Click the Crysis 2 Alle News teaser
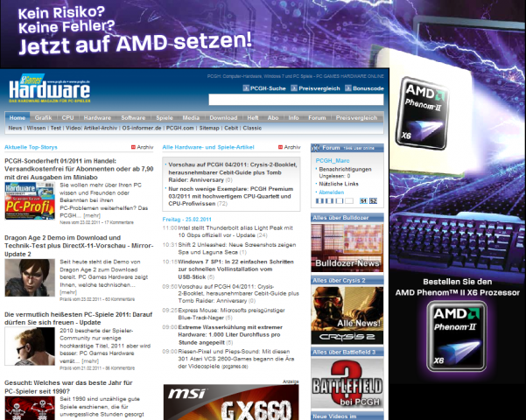Viewport: 526px width, 420px height. pos(347,315)
